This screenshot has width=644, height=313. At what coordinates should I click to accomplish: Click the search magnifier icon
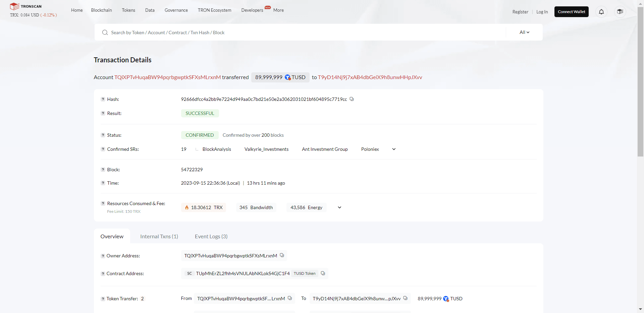pyautogui.click(x=105, y=33)
